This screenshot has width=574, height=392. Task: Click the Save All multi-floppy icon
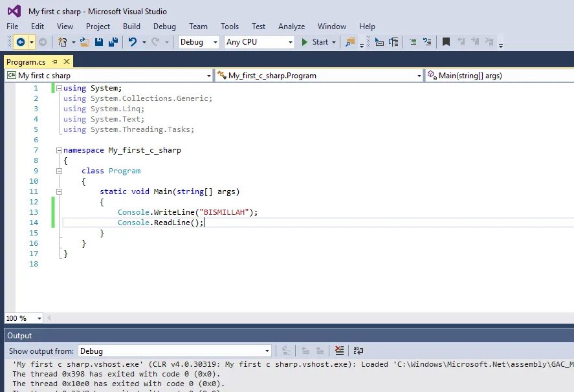pyautogui.click(x=113, y=42)
